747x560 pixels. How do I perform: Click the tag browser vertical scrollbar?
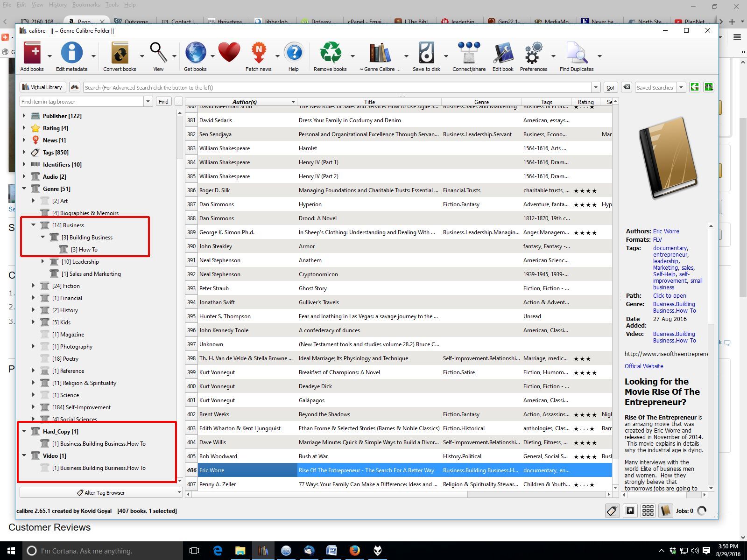[180, 297]
